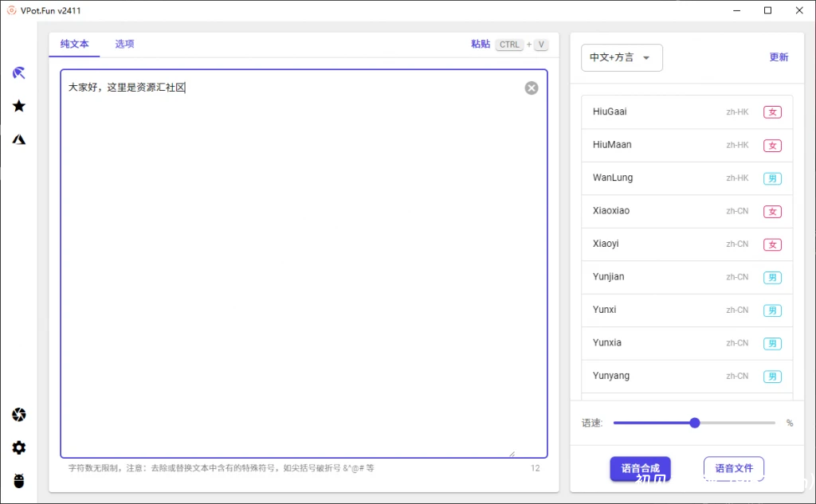The width and height of the screenshot is (816, 504).
Task: Click the 语音合成 button
Action: pos(641,469)
